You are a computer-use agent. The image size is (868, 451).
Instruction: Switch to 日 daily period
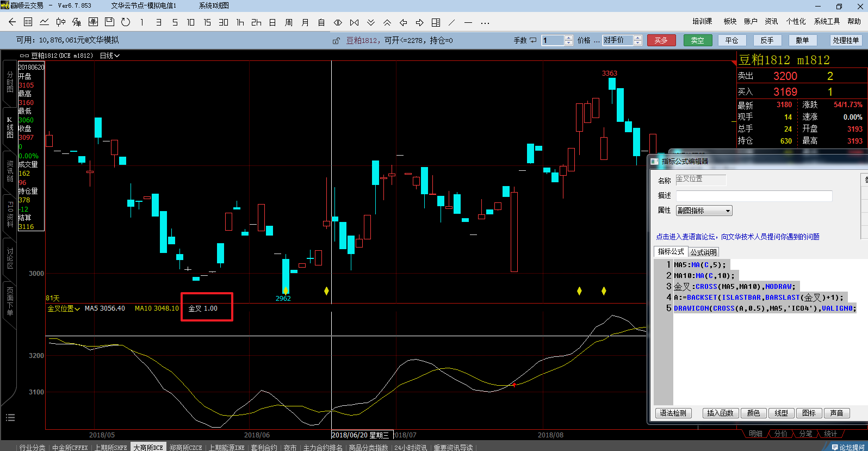coord(272,22)
